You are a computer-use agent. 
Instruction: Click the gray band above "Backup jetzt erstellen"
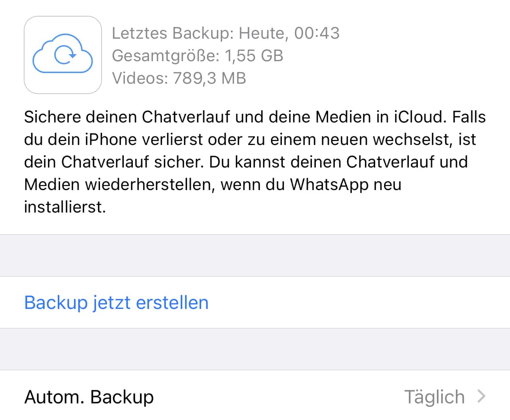255,255
